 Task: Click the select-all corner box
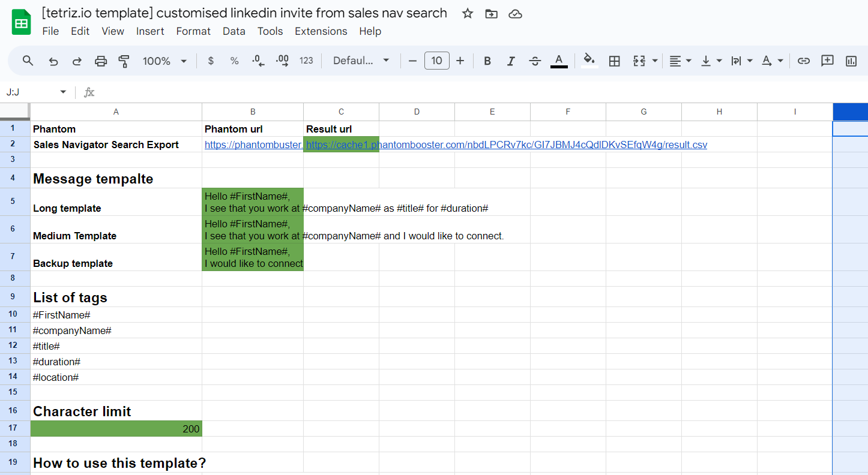point(15,112)
